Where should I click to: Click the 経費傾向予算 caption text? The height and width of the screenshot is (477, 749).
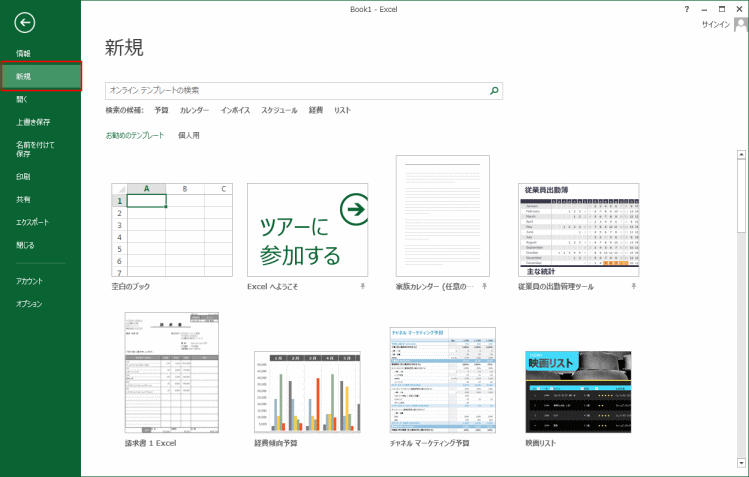coord(276,443)
